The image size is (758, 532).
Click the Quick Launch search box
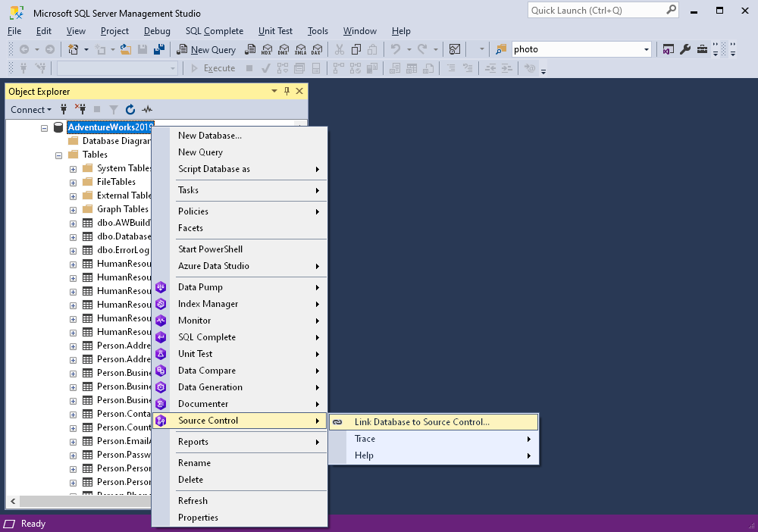click(603, 10)
